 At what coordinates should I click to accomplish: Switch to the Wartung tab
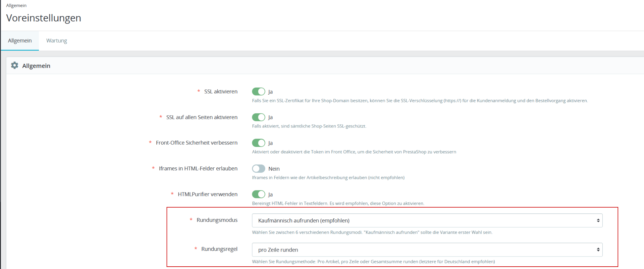coord(57,41)
